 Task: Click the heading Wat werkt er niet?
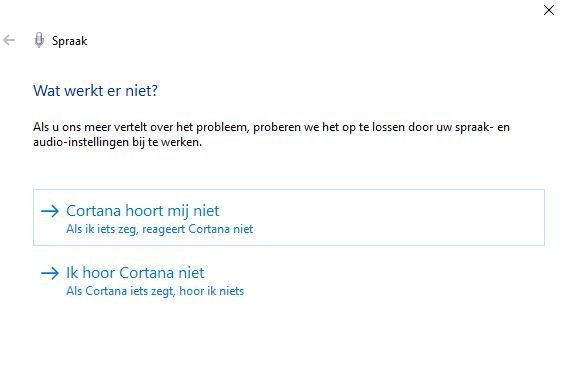pyautogui.click(x=95, y=91)
